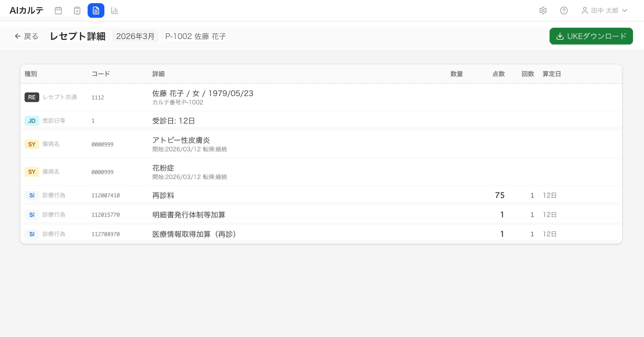
Task: Select the 医療情報取得加算（再診） row
Action: (x=321, y=234)
